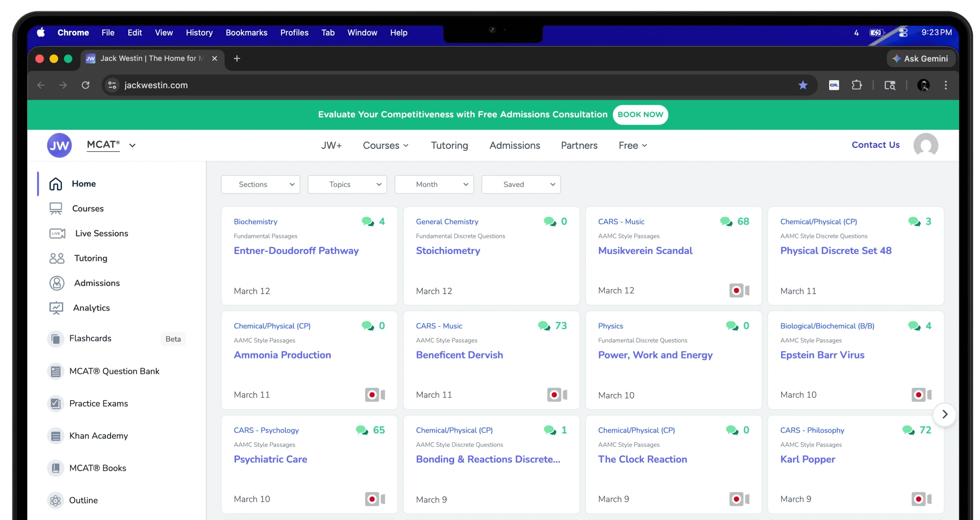This screenshot has width=980, height=520.
Task: Toggle the bookmark star in address bar
Action: pos(803,85)
